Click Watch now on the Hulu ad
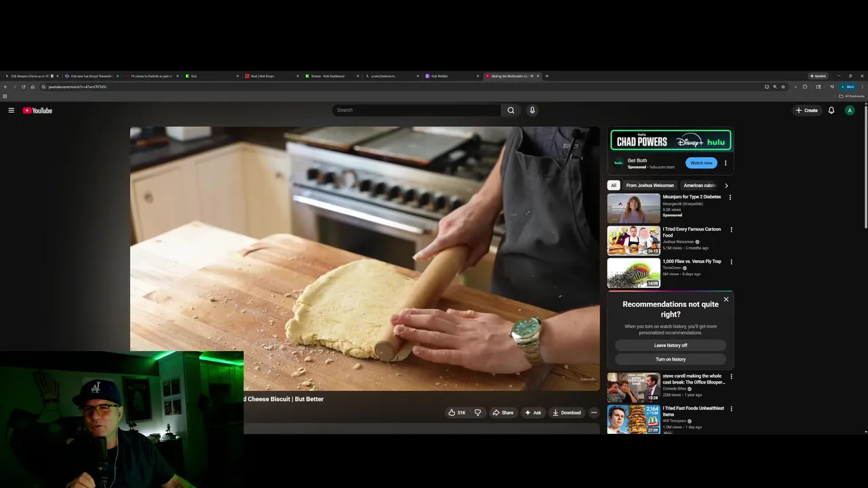The width and height of the screenshot is (868, 488). (x=701, y=163)
